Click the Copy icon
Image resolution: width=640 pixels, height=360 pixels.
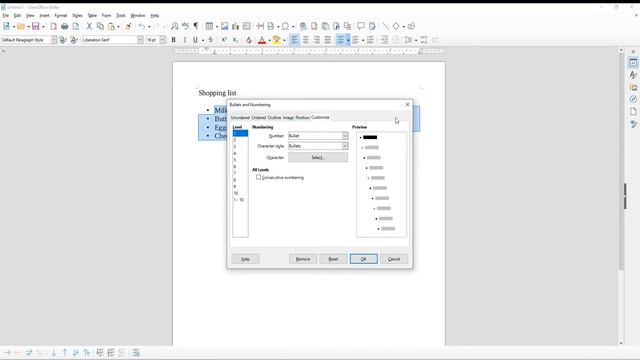(x=100, y=26)
